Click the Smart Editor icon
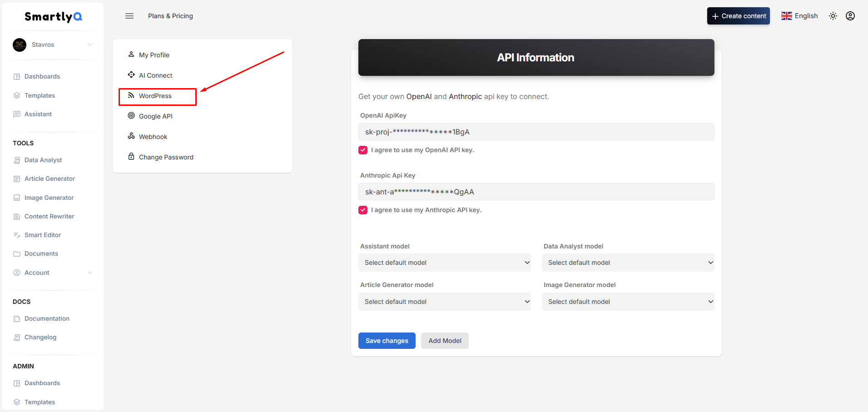 [17, 235]
